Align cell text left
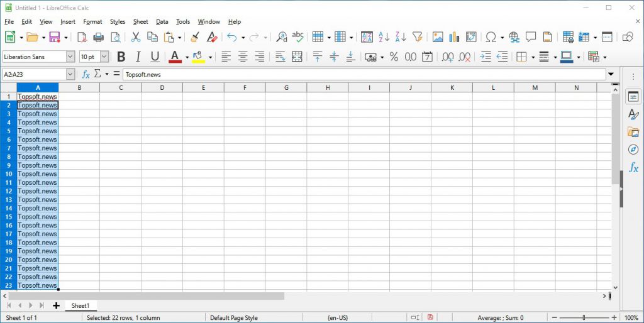The height and width of the screenshot is (323, 644). [x=226, y=57]
